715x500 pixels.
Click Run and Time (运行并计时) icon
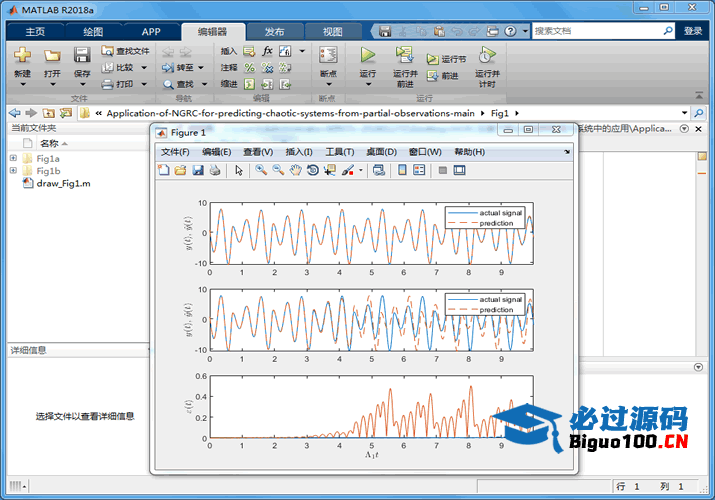(487, 55)
